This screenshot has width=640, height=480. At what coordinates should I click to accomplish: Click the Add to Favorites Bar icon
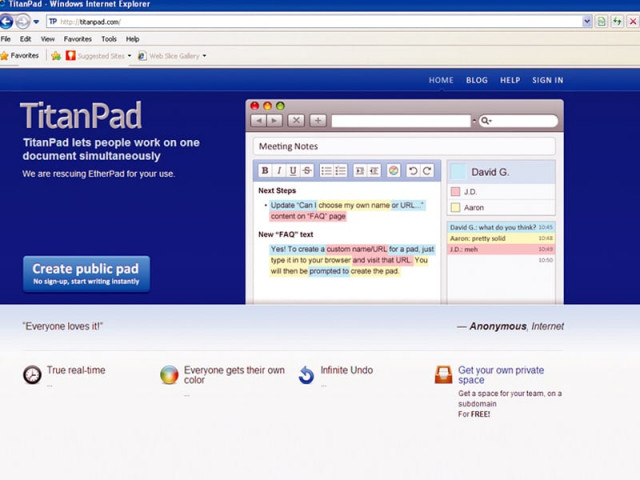pos(56,56)
